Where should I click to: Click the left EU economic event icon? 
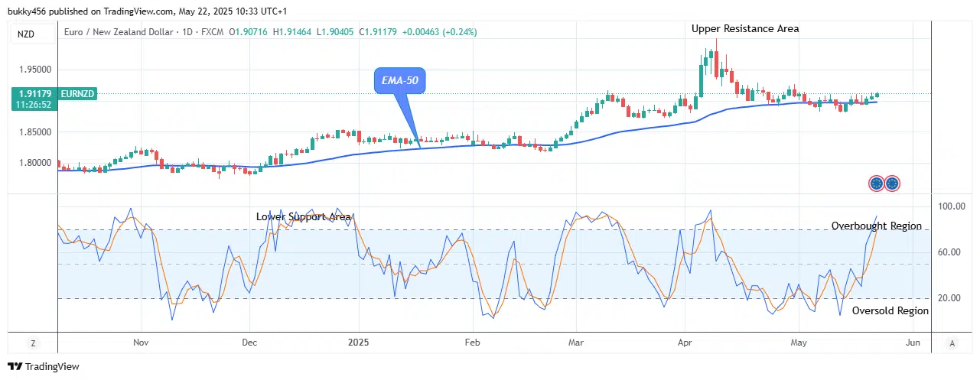coord(877,184)
